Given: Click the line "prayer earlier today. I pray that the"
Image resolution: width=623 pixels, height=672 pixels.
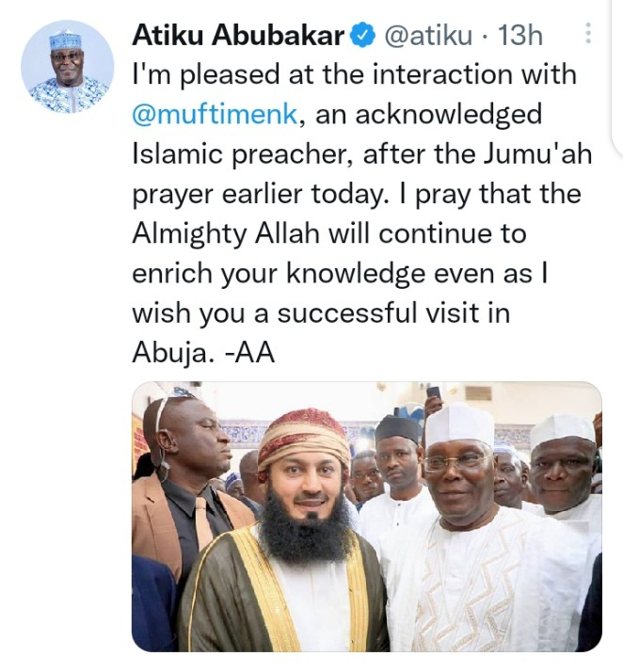Looking at the screenshot, I should click(357, 192).
